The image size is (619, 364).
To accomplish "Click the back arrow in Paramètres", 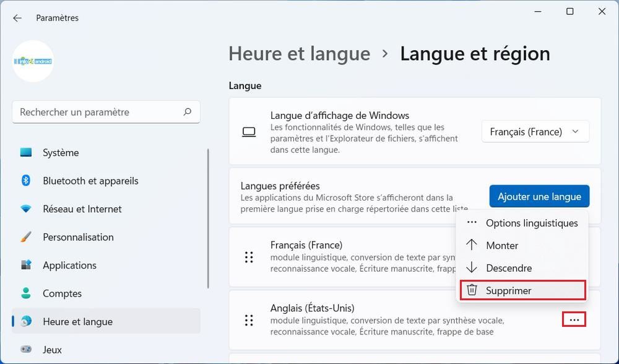I will [x=17, y=18].
